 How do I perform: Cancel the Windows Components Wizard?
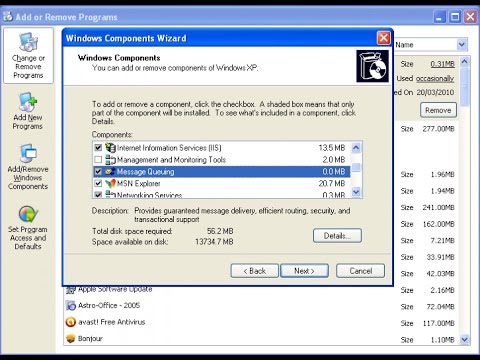[360, 271]
